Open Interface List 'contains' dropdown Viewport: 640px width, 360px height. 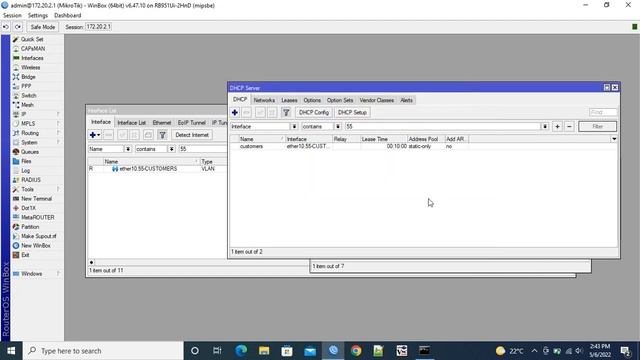[x=171, y=149]
